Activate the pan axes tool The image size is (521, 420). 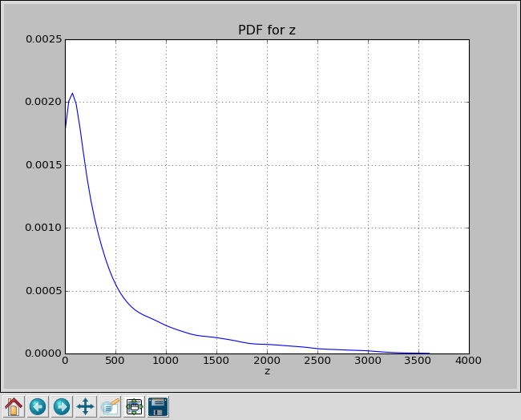(x=86, y=406)
